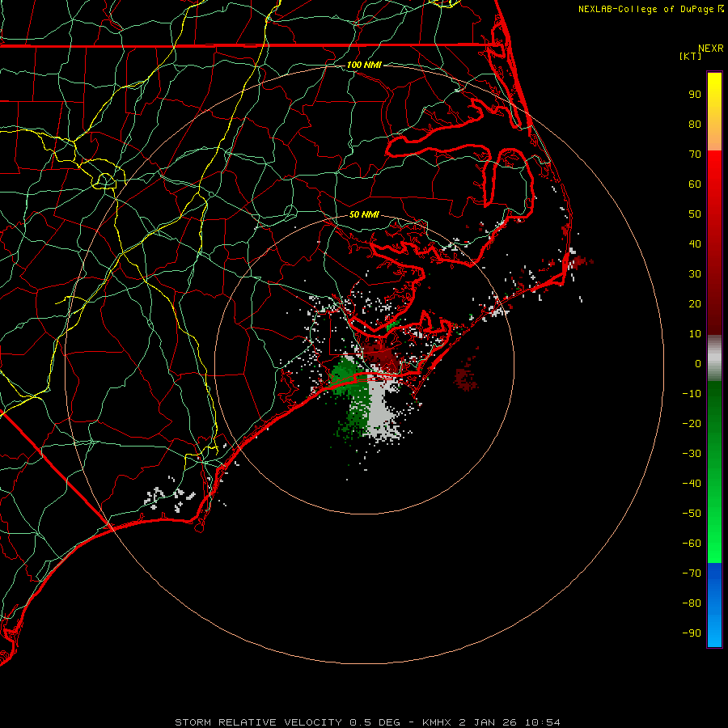Click the positive 20 scale value

coord(695,304)
